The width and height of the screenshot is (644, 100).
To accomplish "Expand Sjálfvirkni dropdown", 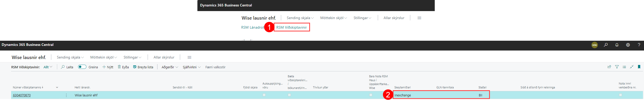I will 192,67.
